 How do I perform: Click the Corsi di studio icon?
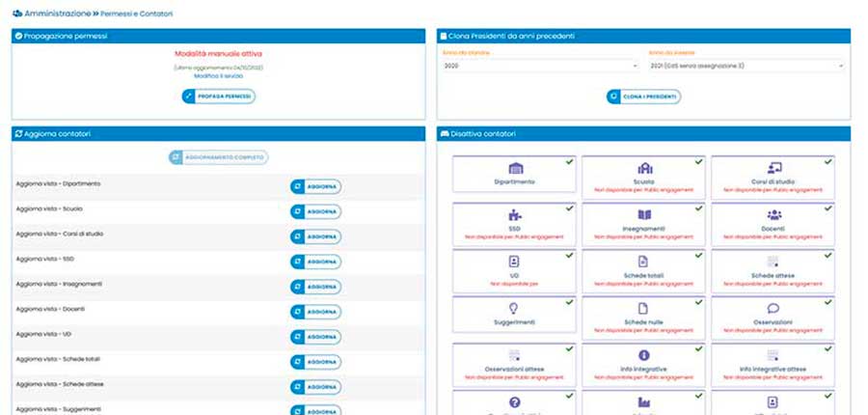[x=773, y=168]
